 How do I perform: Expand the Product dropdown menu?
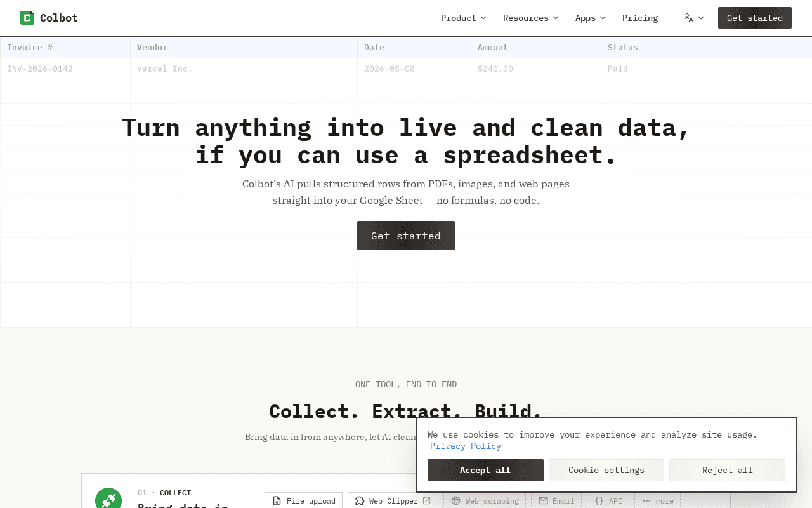click(464, 18)
